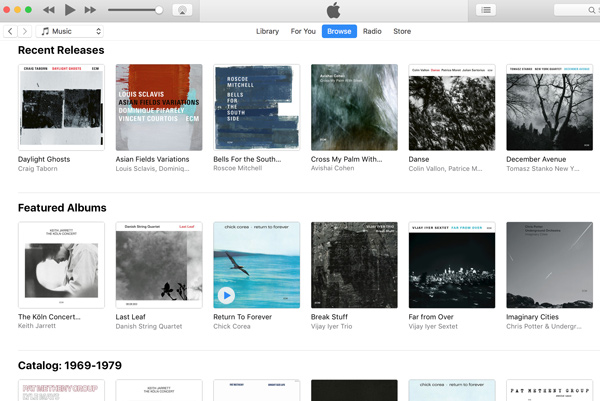
Task: Open the Break Stuff album cover
Action: (x=354, y=265)
